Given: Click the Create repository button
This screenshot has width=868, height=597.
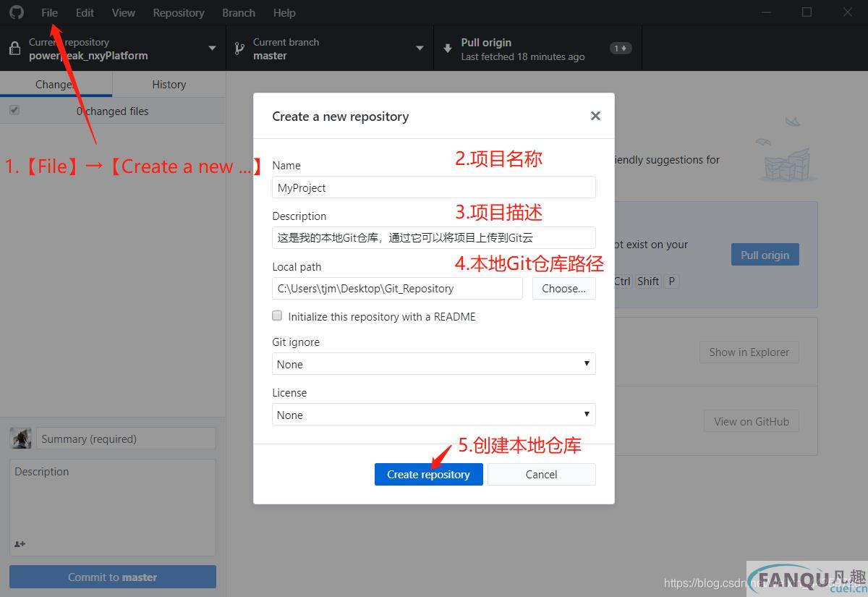Looking at the screenshot, I should tap(429, 474).
